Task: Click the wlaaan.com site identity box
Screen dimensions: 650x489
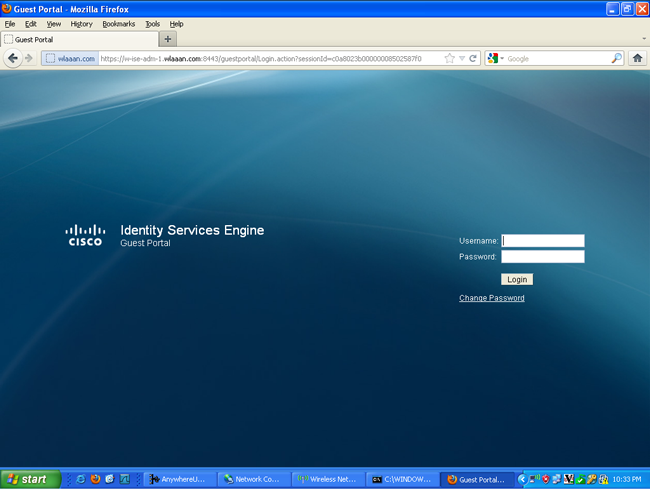Action: pos(70,58)
